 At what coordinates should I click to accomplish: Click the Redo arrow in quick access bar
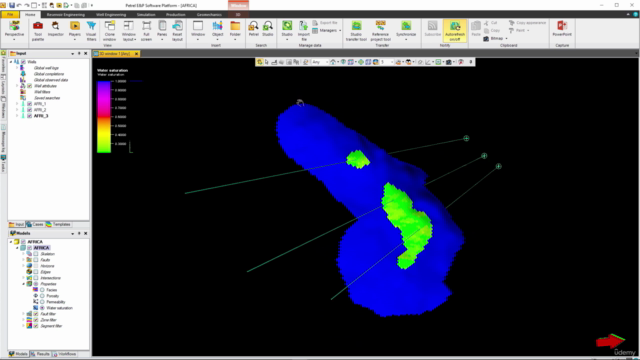[x=27, y=5]
